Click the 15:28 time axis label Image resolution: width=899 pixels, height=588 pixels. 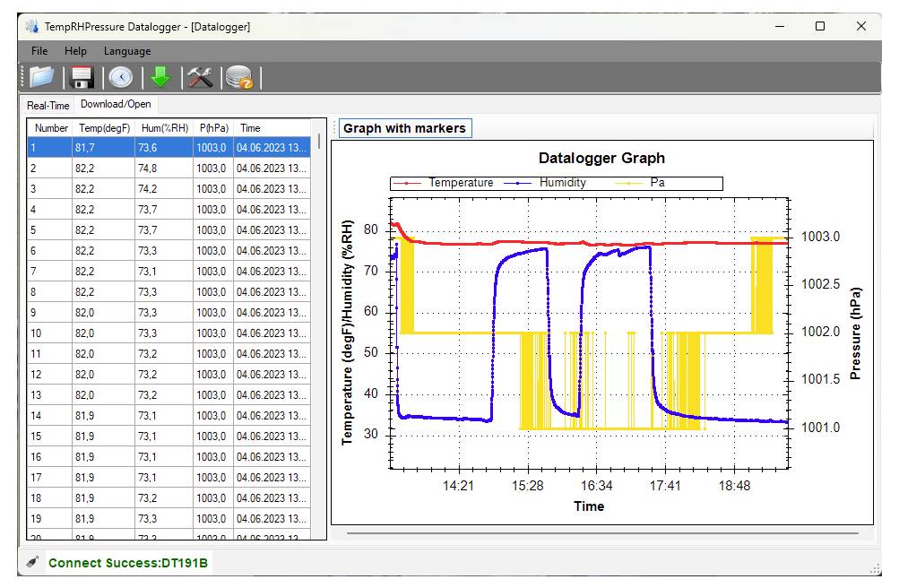click(527, 486)
